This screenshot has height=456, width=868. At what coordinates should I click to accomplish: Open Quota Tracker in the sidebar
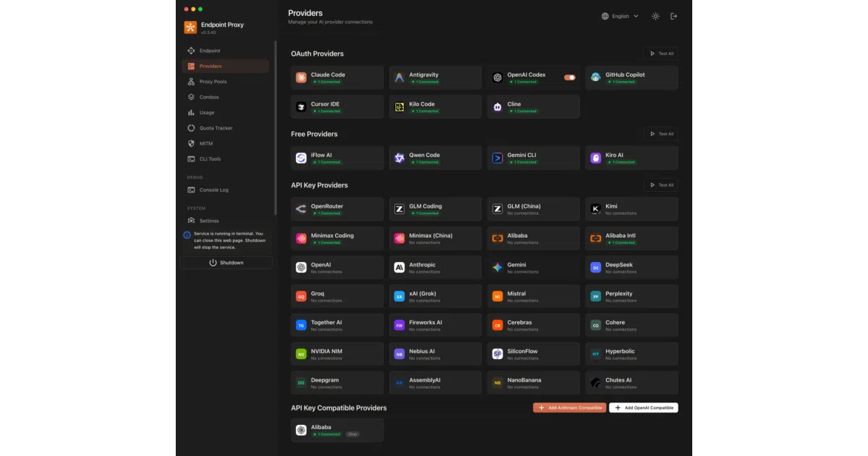coord(225,128)
